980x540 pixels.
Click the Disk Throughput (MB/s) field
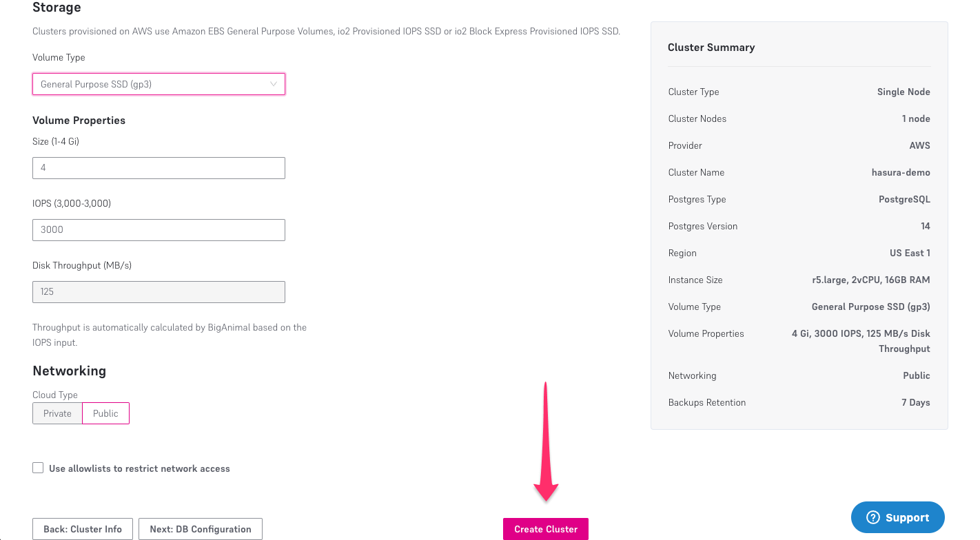coord(159,292)
